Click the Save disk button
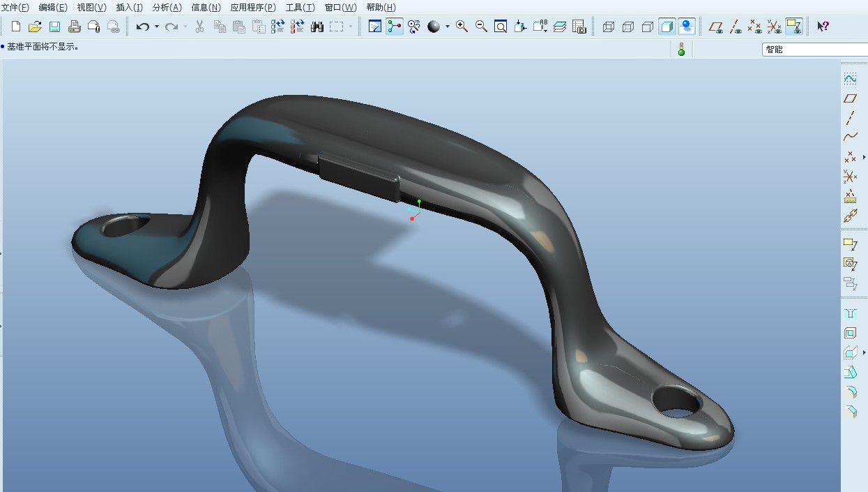Screen dimensions: 868x492 (x=54, y=27)
